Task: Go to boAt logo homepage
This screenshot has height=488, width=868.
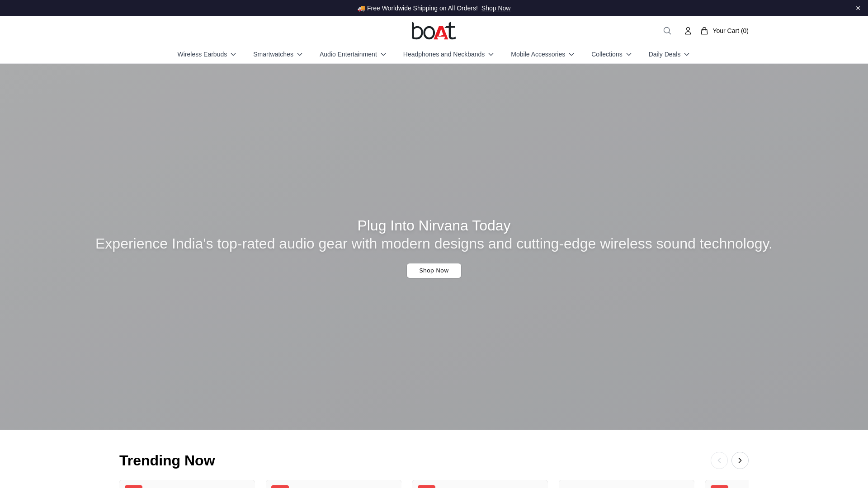Action: point(434,31)
